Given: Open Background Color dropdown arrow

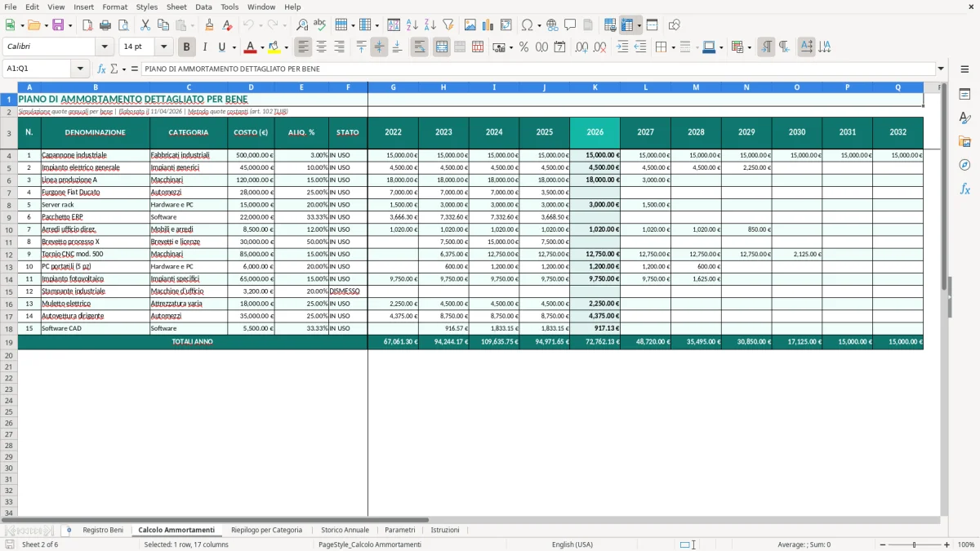Looking at the screenshot, I should tap(286, 47).
